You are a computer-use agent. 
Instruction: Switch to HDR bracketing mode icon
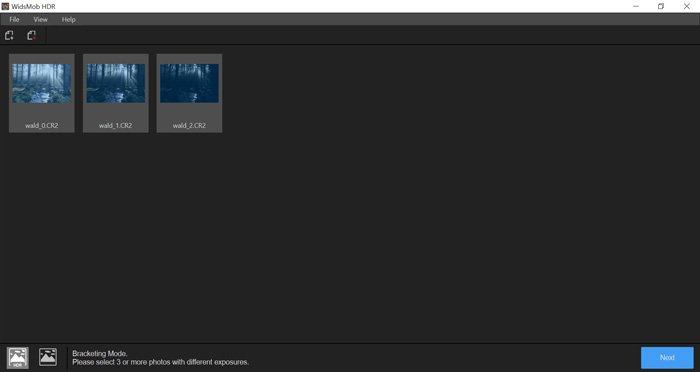17,358
